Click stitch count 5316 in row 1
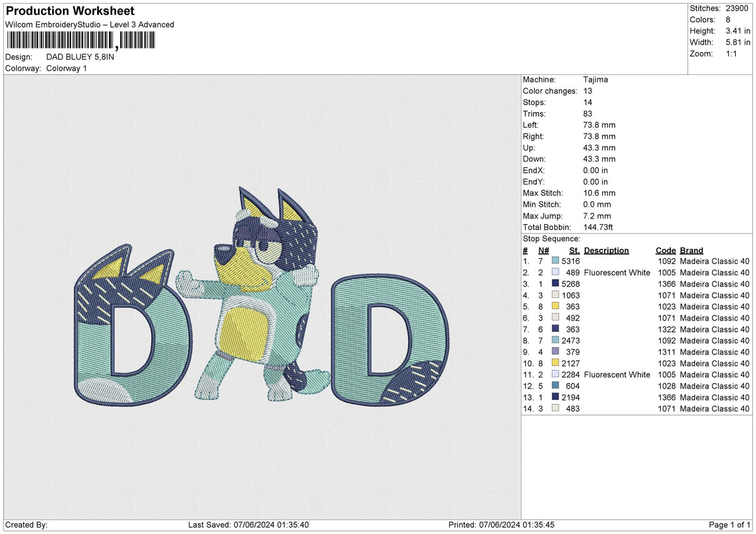 pos(570,261)
